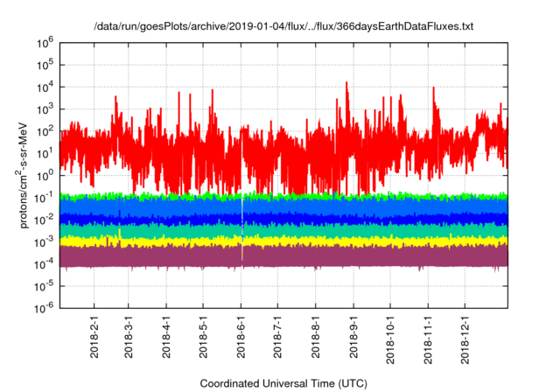Viewport: 560px width, 392px height.
Task: Click the 2018-5-1 date tick label
Action: tap(203, 337)
